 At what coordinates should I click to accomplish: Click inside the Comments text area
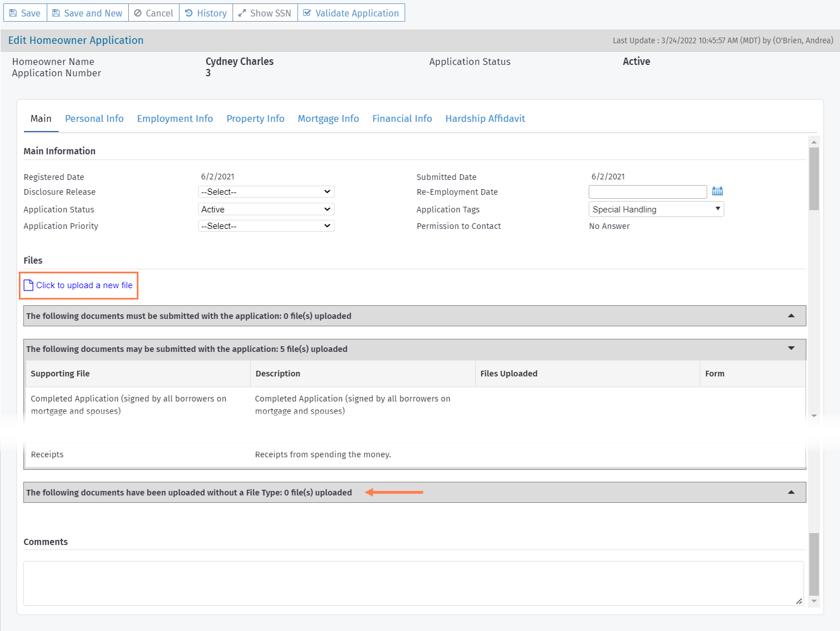413,583
